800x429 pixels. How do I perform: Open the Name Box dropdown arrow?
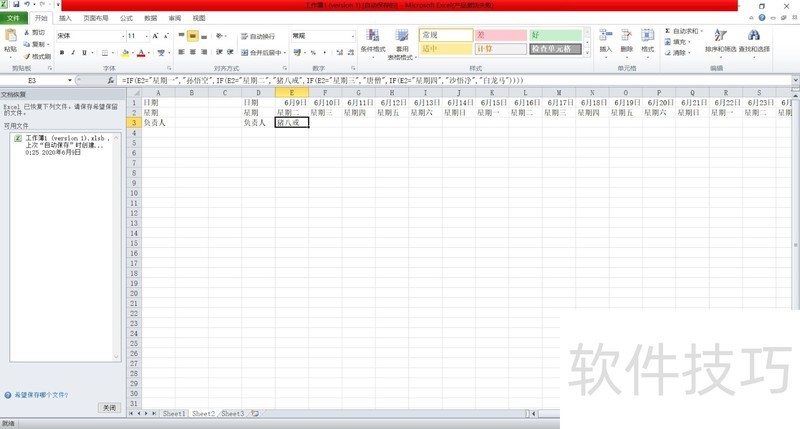click(69, 79)
